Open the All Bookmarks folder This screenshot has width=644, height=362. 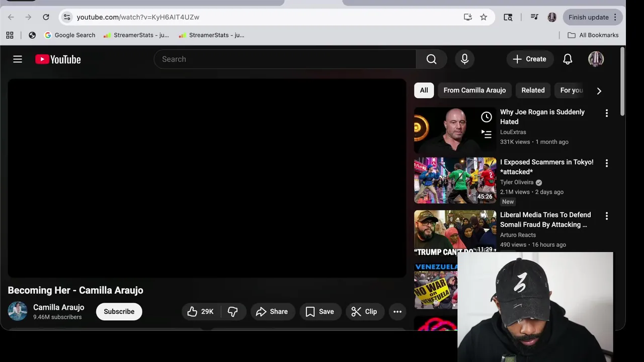point(593,35)
